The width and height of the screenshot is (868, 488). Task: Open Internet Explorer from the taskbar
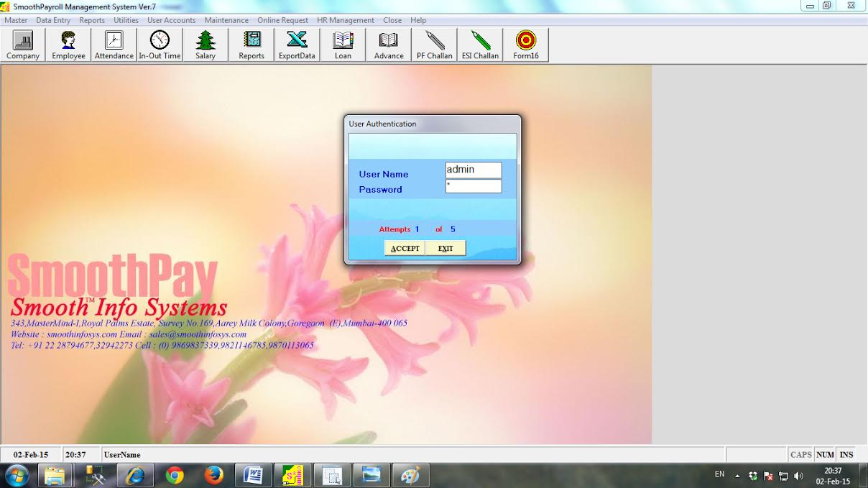[x=135, y=475]
